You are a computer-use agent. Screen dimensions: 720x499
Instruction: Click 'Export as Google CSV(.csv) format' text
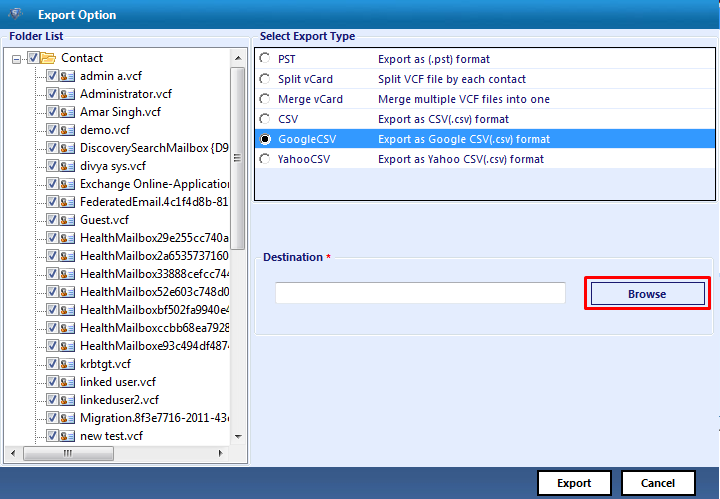point(464,139)
